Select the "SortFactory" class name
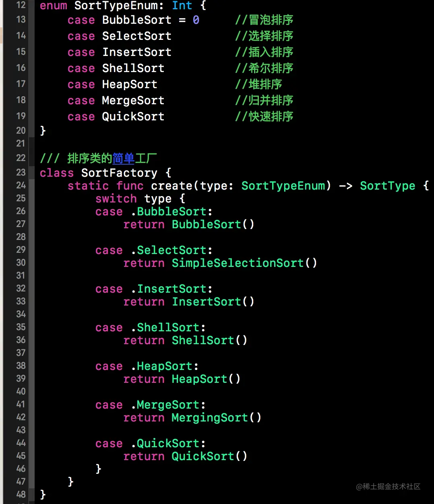Screen dimensions: 434x504 pyautogui.click(x=119, y=173)
